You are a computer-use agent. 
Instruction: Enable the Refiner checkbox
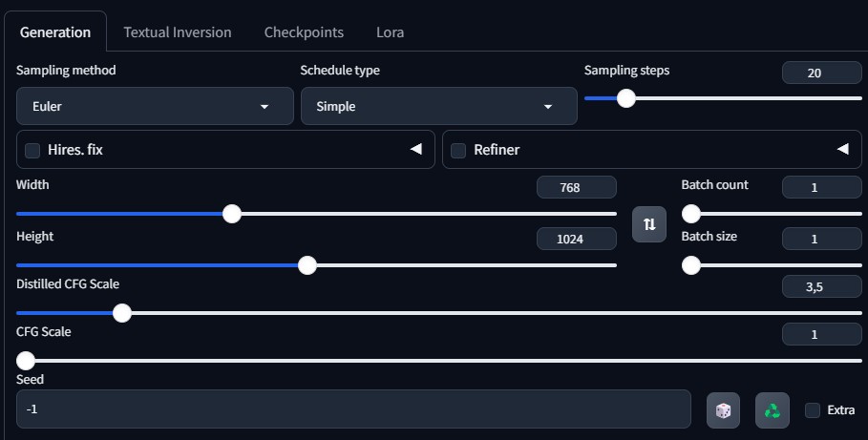click(458, 150)
